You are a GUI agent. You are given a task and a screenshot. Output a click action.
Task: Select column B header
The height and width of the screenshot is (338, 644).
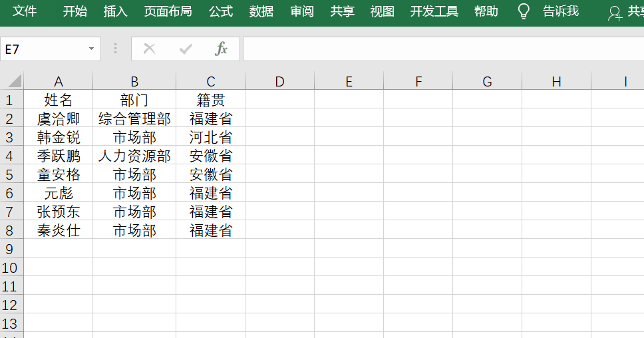pyautogui.click(x=134, y=81)
